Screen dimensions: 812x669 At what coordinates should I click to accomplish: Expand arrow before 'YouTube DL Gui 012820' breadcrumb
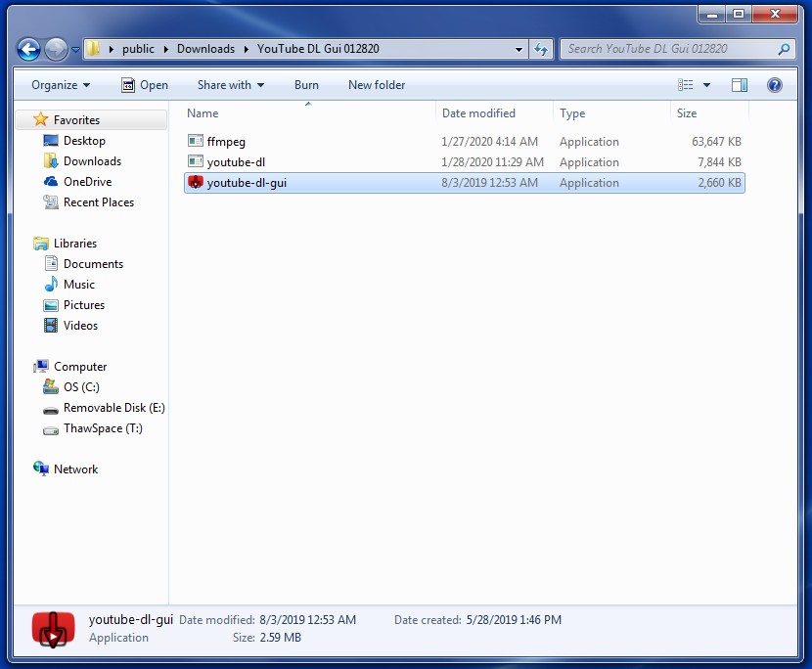tap(246, 49)
